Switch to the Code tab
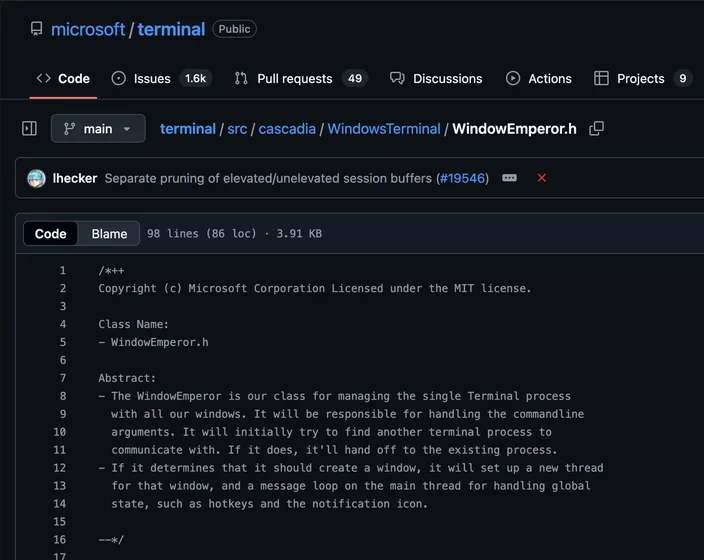Screen dimensions: 704x560 tap(63, 79)
